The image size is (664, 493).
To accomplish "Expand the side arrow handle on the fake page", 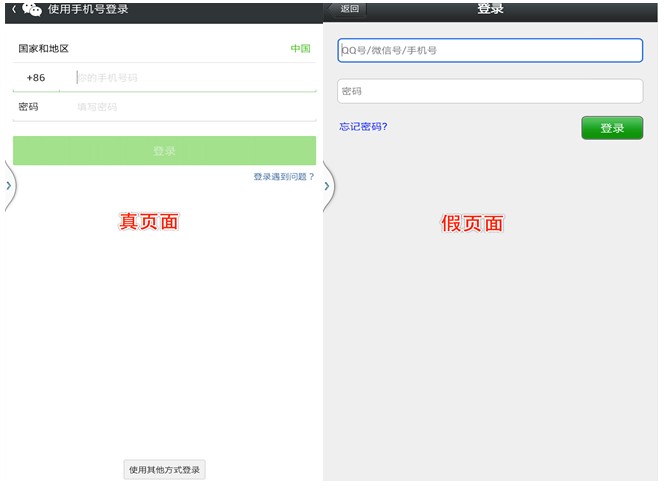I will pyautogui.click(x=328, y=186).
